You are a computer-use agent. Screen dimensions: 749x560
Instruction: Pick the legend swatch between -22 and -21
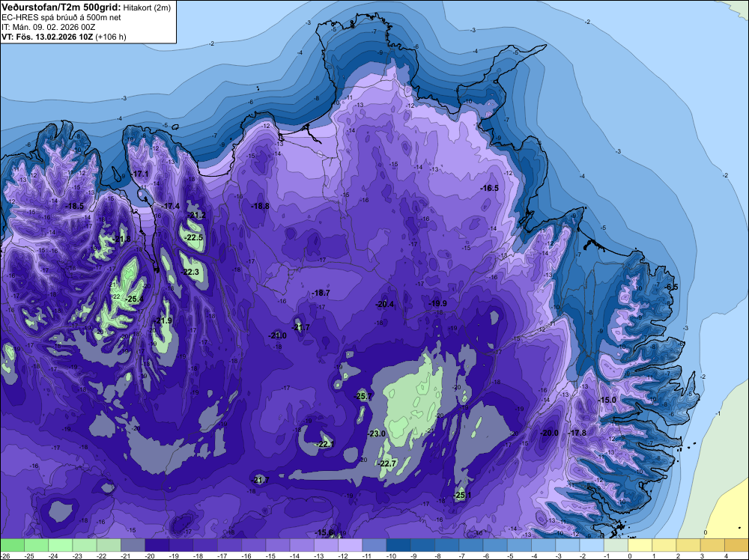click(109, 545)
